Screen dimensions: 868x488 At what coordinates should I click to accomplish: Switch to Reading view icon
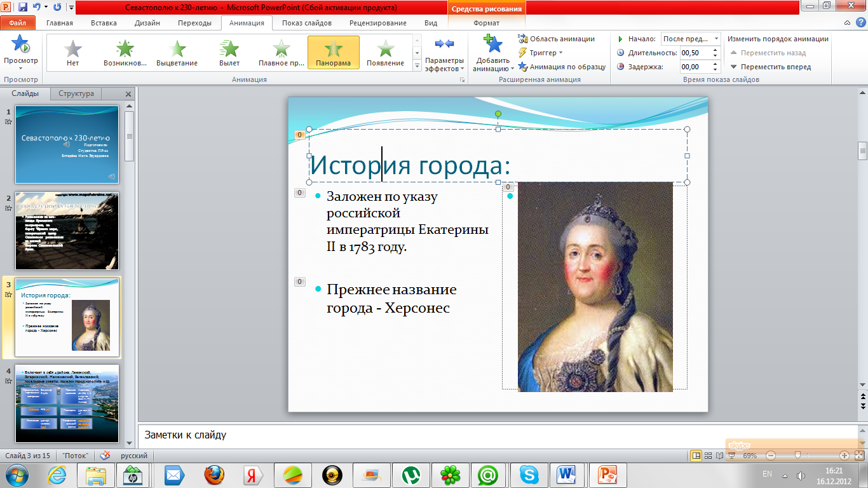click(x=719, y=456)
